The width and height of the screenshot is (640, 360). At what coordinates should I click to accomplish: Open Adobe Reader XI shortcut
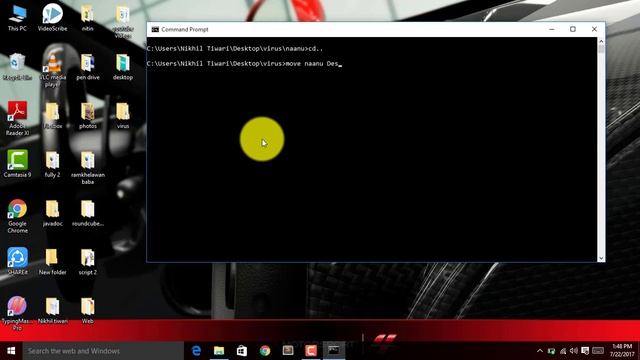coord(17,119)
